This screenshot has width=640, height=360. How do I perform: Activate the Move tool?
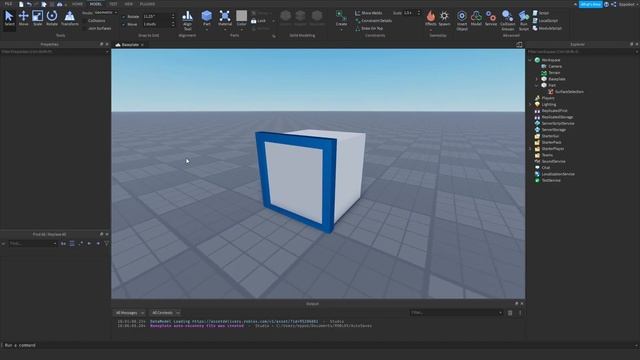[24, 19]
